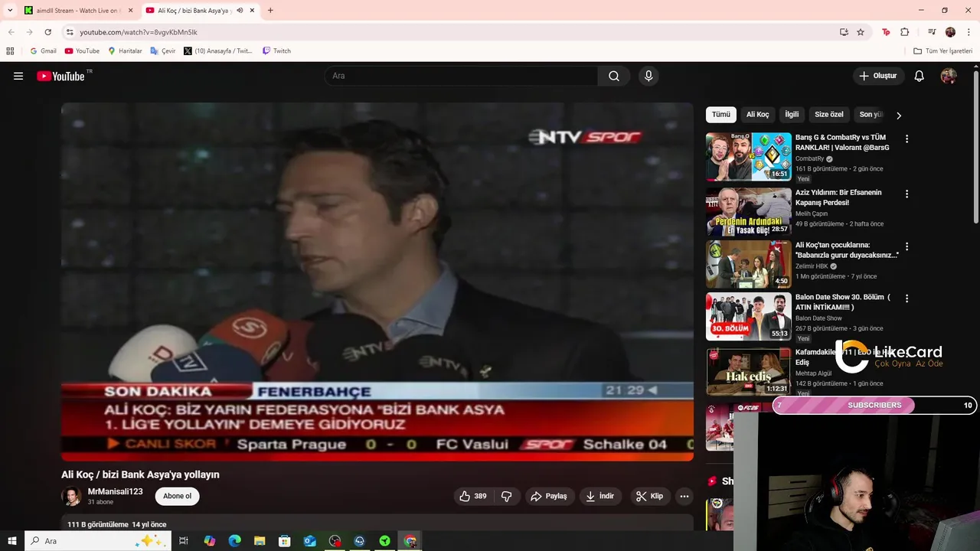980x551 pixels.
Task: Open X Anasayfa bookmark
Action: [218, 51]
